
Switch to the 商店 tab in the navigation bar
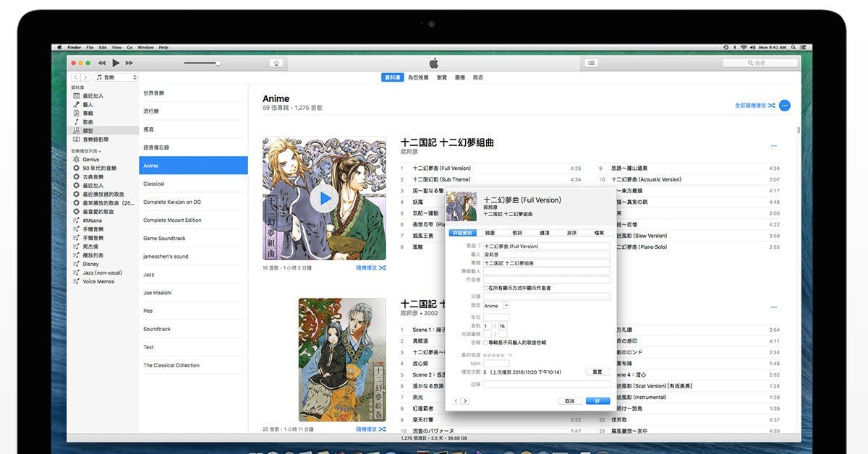pyautogui.click(x=478, y=77)
